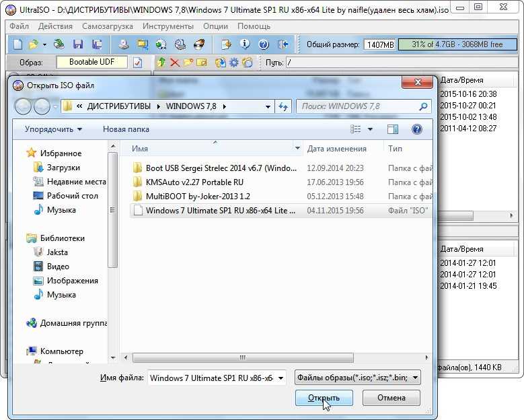
Task: Select Библиотеки in the navigation tree
Action: (x=63, y=238)
